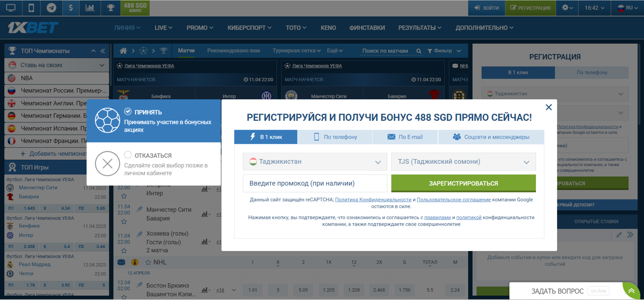
Task: Open the desktop app monitor icon
Action: [11, 8]
